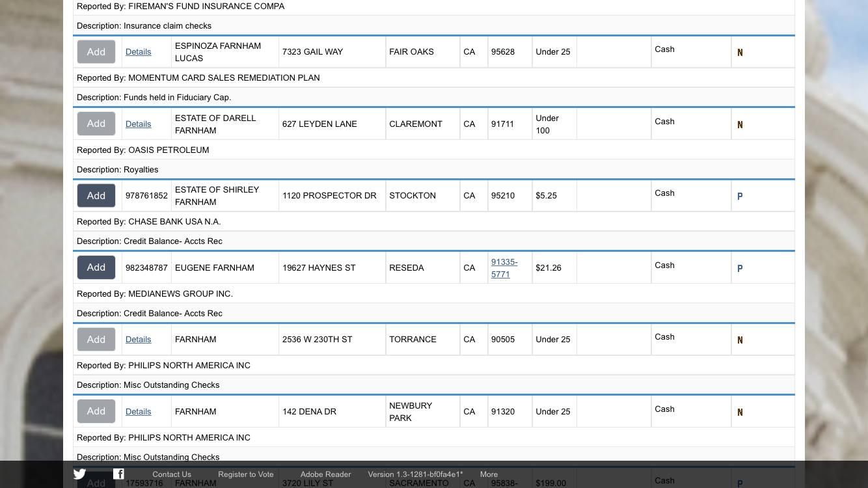Click Description: Royalties

click(x=118, y=169)
